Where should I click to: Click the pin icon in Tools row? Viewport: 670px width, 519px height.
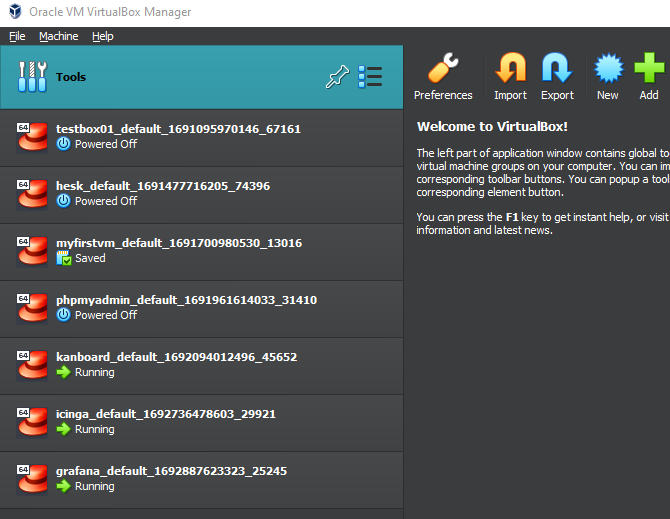336,77
